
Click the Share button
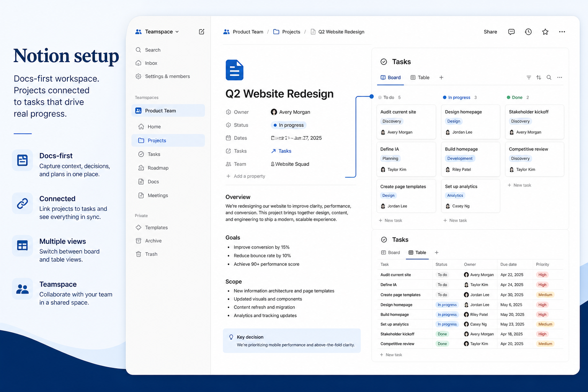point(490,32)
